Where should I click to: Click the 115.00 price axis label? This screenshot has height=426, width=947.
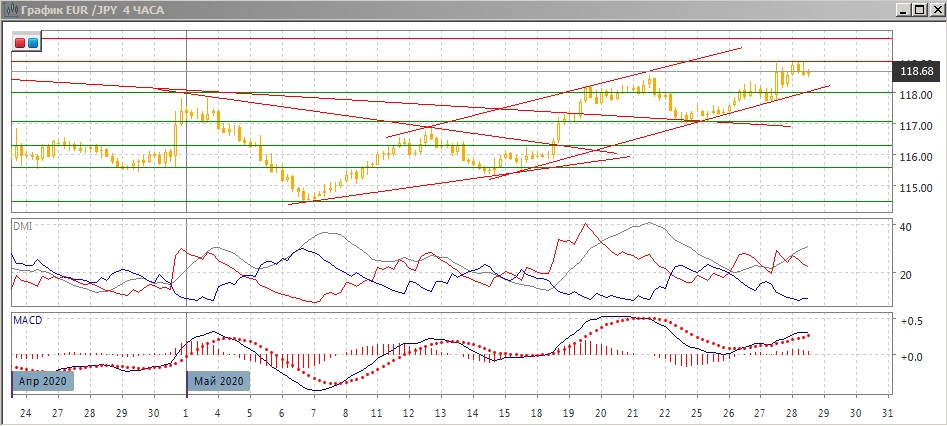point(916,188)
